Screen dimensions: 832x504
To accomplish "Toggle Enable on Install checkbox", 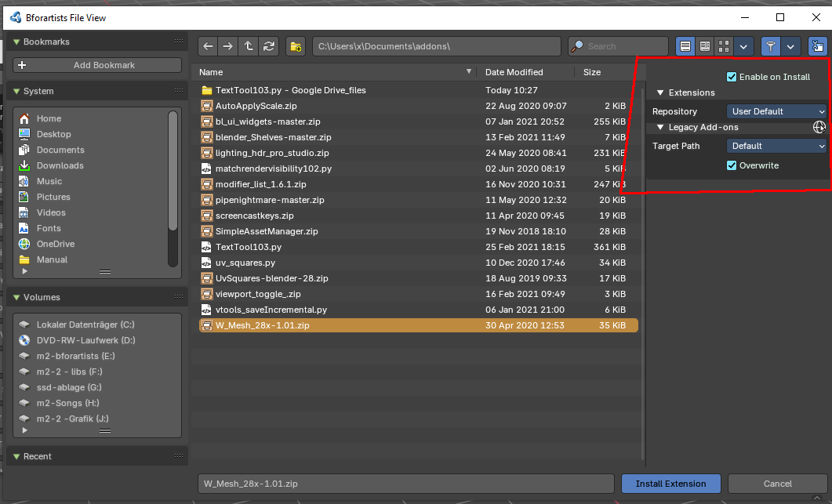I will tap(731, 77).
